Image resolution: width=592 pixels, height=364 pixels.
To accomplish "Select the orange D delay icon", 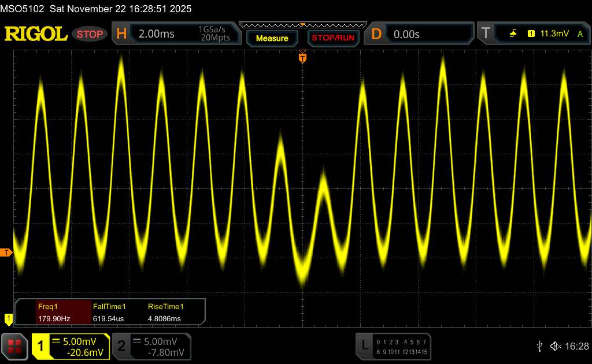I will (376, 34).
